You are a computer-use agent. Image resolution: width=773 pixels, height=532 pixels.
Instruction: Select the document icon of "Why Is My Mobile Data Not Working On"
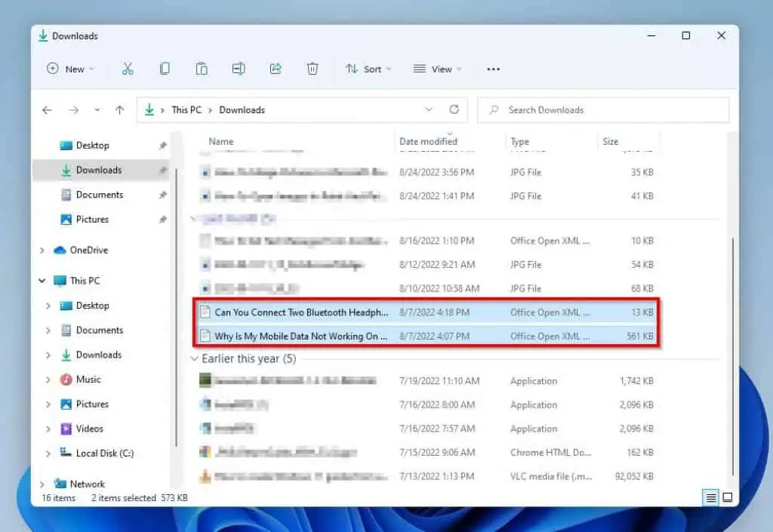(x=205, y=336)
